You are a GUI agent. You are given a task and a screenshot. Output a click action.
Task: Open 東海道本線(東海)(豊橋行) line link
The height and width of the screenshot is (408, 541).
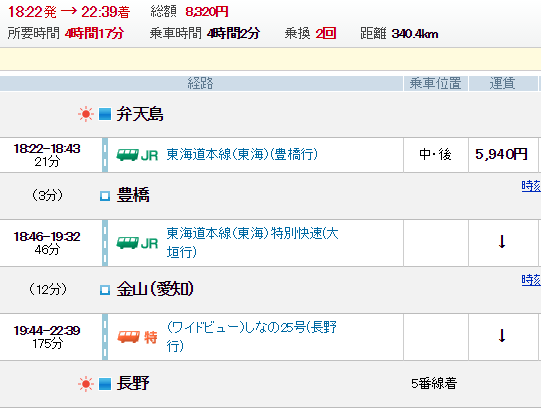242,155
